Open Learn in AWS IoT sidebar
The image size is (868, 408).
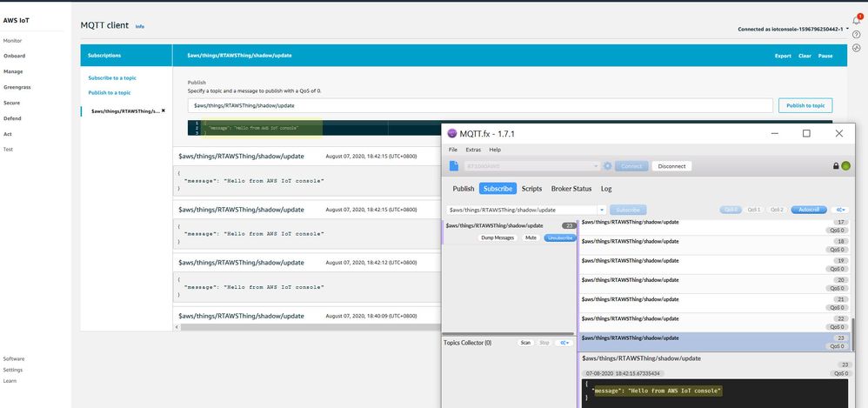(10, 381)
